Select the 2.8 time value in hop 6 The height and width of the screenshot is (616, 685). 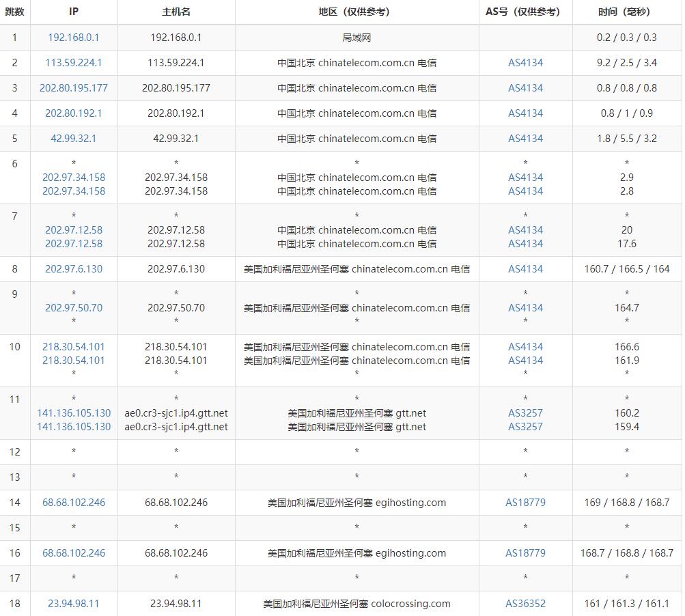[x=627, y=191]
